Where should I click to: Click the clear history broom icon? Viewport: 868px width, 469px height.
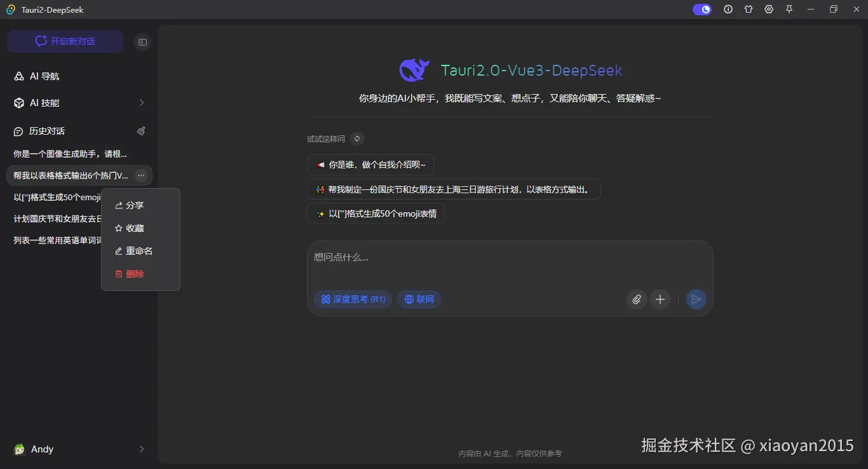coord(141,130)
